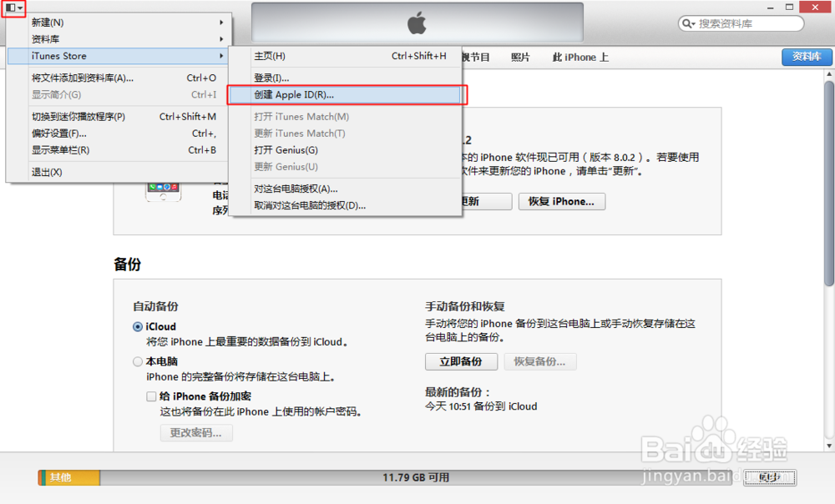Image resolution: width=835 pixels, height=504 pixels.
Task: Click the 搜索资料库 search field
Action: (741, 23)
